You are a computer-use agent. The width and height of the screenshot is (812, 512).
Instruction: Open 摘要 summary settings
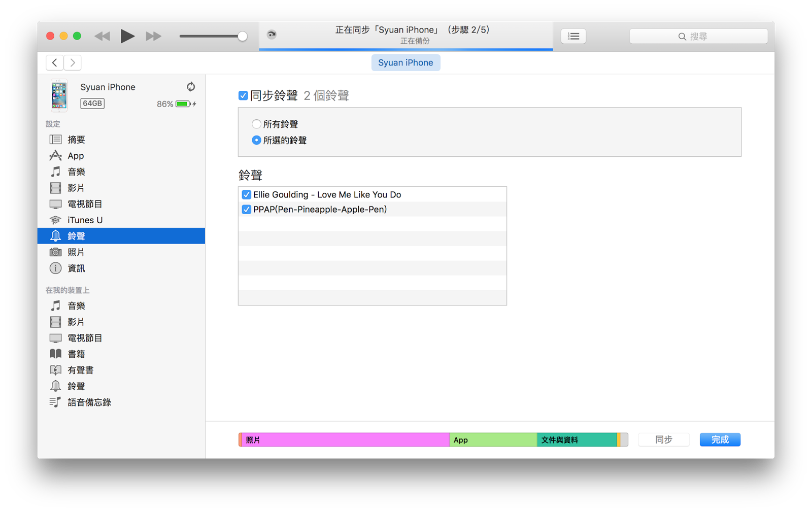[121, 140]
